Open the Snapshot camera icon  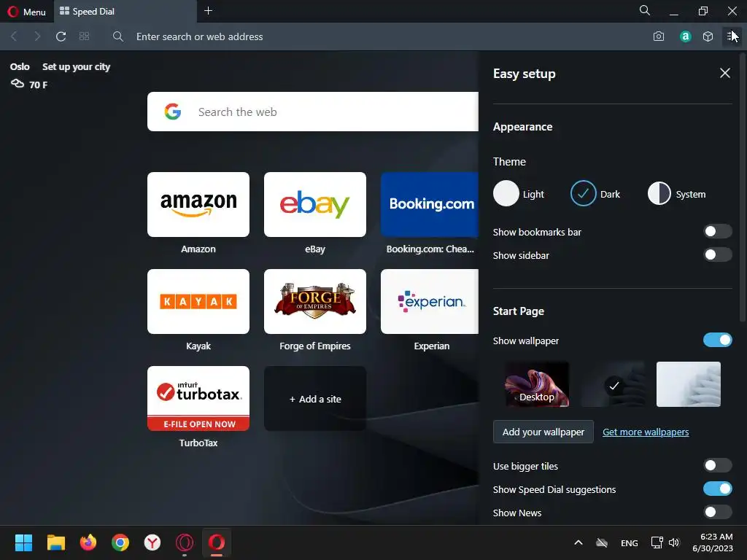tap(659, 36)
